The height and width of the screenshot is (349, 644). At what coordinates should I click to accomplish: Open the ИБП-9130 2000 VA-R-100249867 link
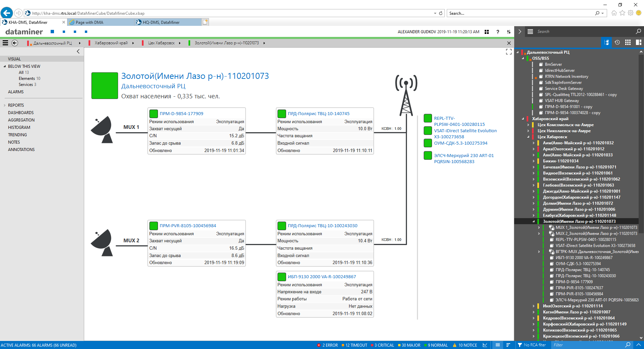pos(322,277)
